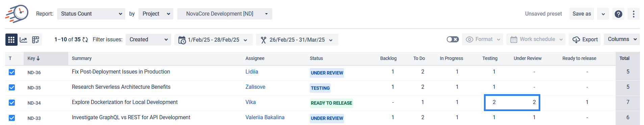
Task: Toggle the switch left of Format
Action: tap(453, 39)
